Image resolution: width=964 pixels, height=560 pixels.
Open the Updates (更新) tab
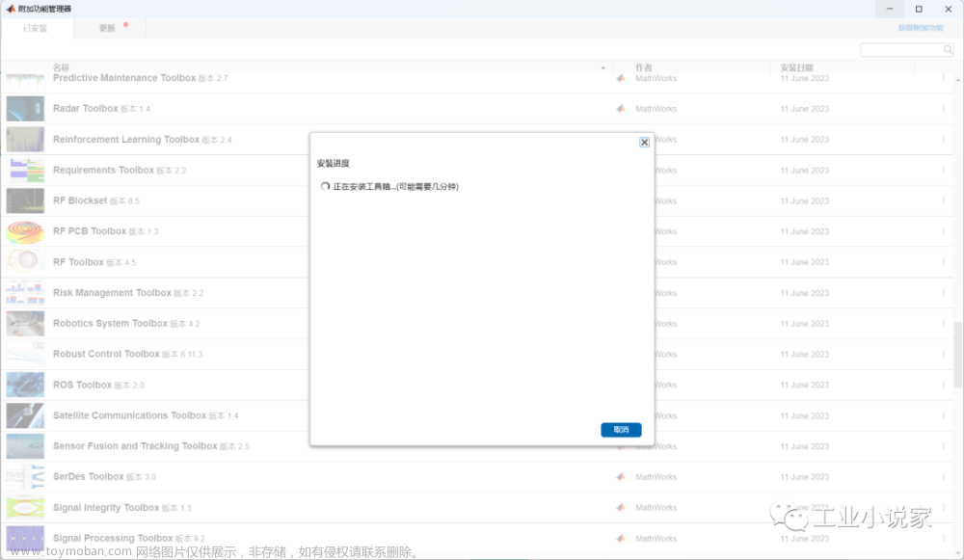107,28
